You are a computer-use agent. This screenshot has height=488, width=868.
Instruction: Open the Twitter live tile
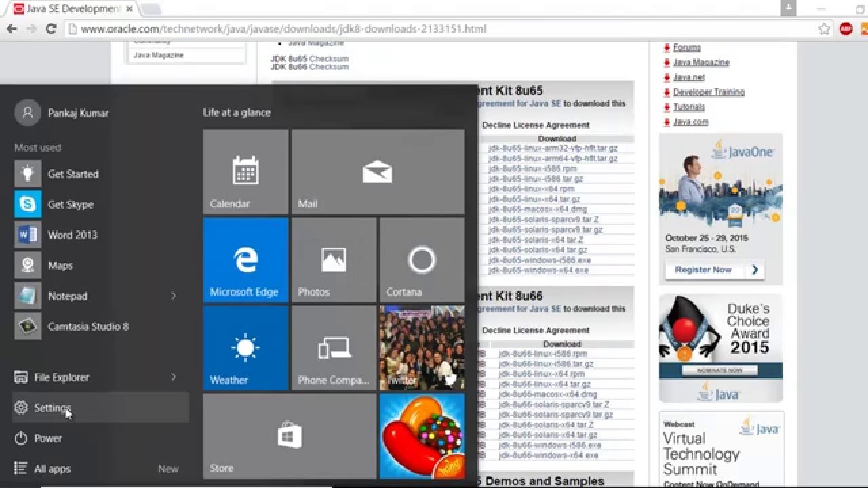(x=422, y=348)
